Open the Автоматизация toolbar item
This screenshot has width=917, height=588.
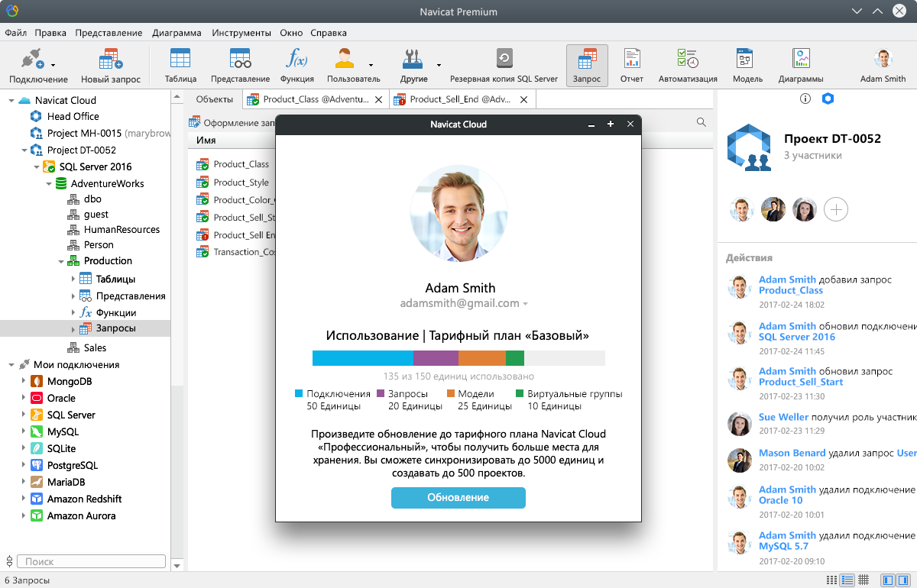tap(688, 66)
